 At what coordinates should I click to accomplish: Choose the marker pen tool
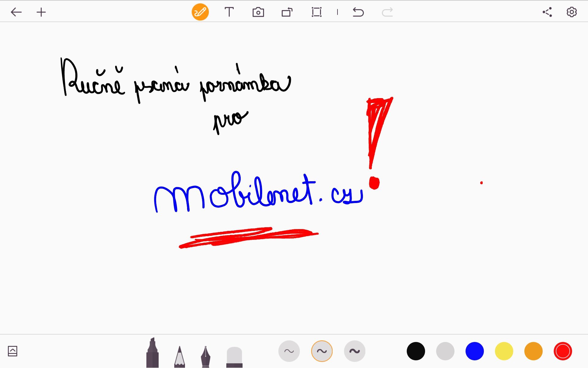[x=153, y=353]
